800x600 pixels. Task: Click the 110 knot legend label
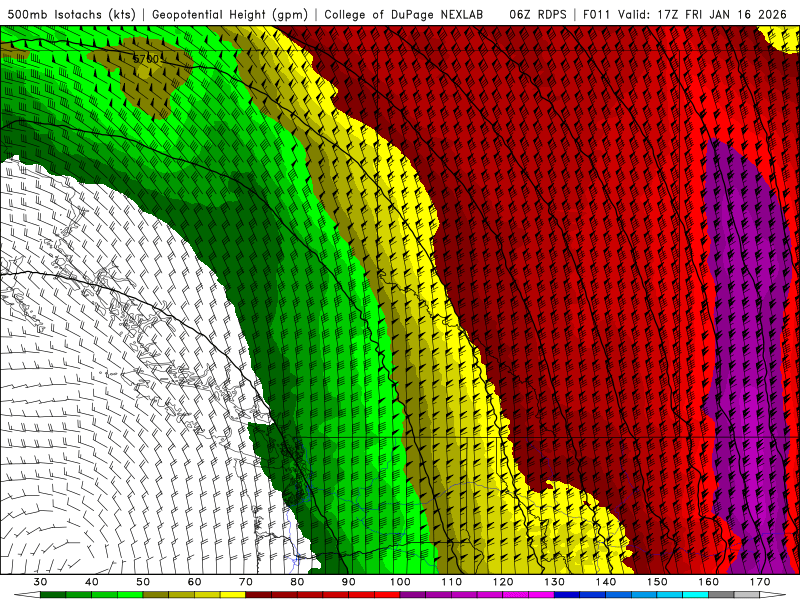click(452, 582)
